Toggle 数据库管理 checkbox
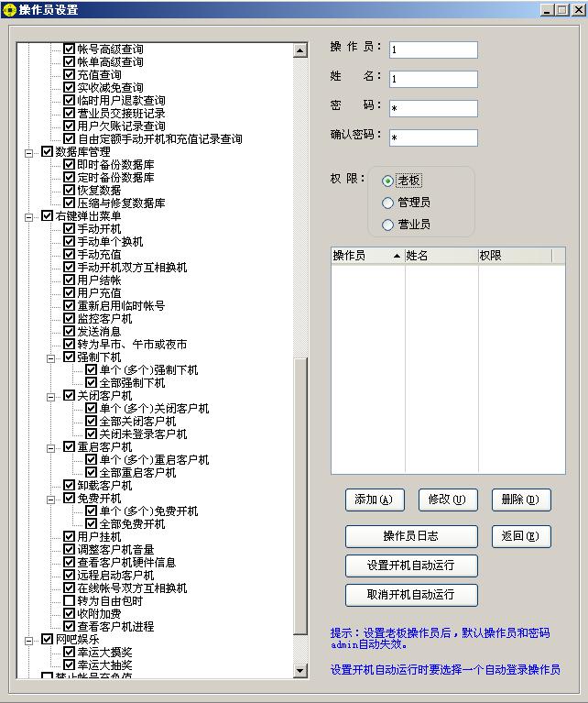 (x=47, y=151)
